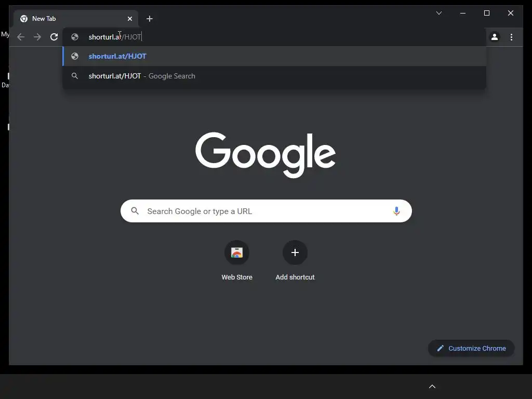Open a new tab with plus button
Screen dimensions: 532x399
tap(149, 19)
